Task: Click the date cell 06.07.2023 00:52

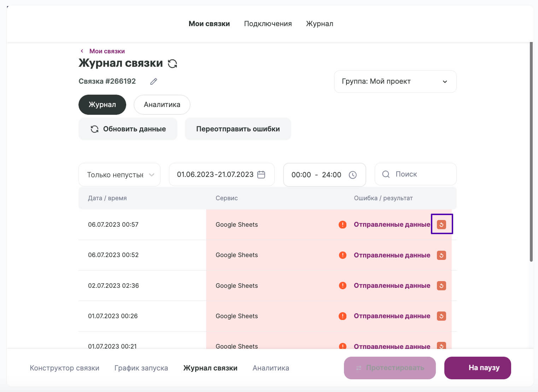Action: coord(113,255)
